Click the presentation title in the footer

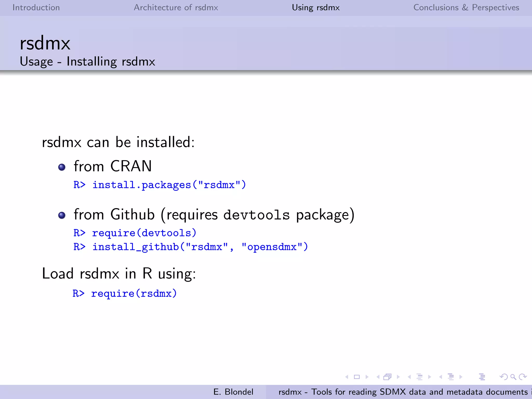405,392
